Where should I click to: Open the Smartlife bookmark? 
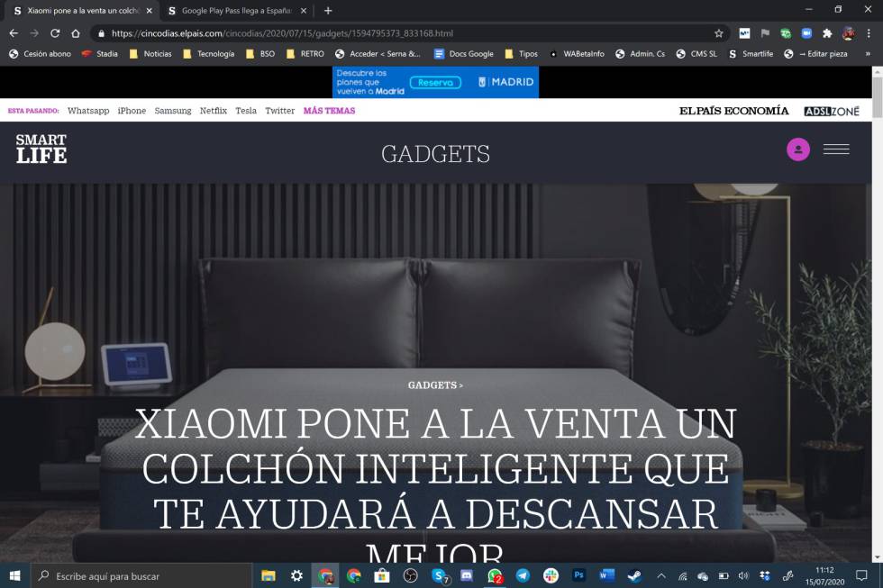(x=751, y=54)
